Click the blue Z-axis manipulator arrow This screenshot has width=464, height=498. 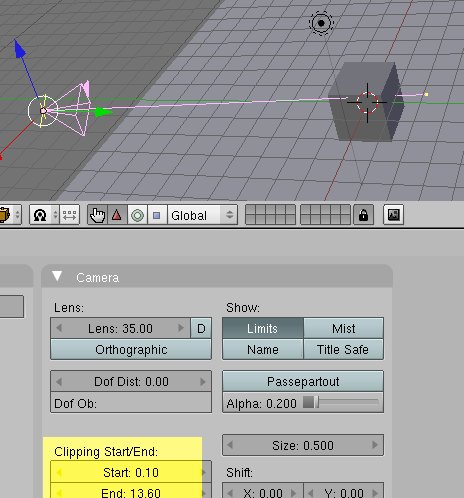point(20,49)
